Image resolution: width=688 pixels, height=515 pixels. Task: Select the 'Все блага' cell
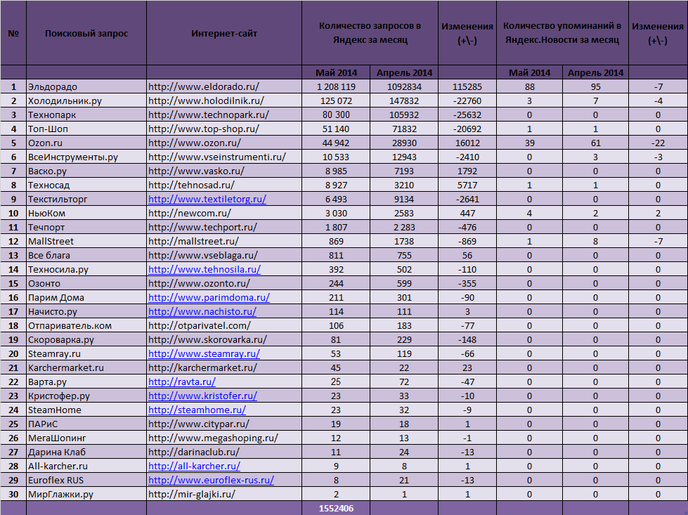pos(86,255)
